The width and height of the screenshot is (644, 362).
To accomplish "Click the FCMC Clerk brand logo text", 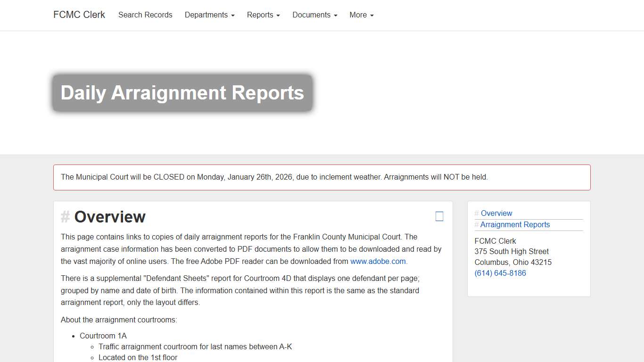I will (79, 15).
